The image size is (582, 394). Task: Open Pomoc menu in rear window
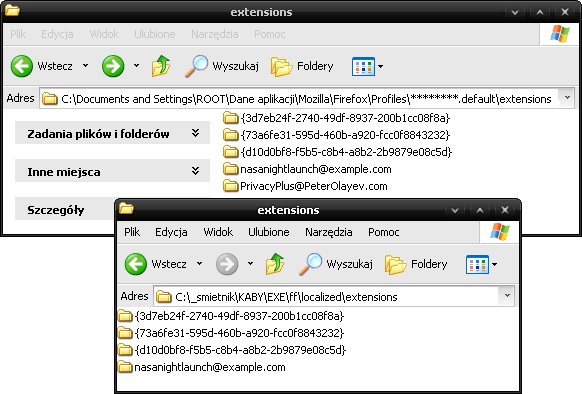(269, 34)
